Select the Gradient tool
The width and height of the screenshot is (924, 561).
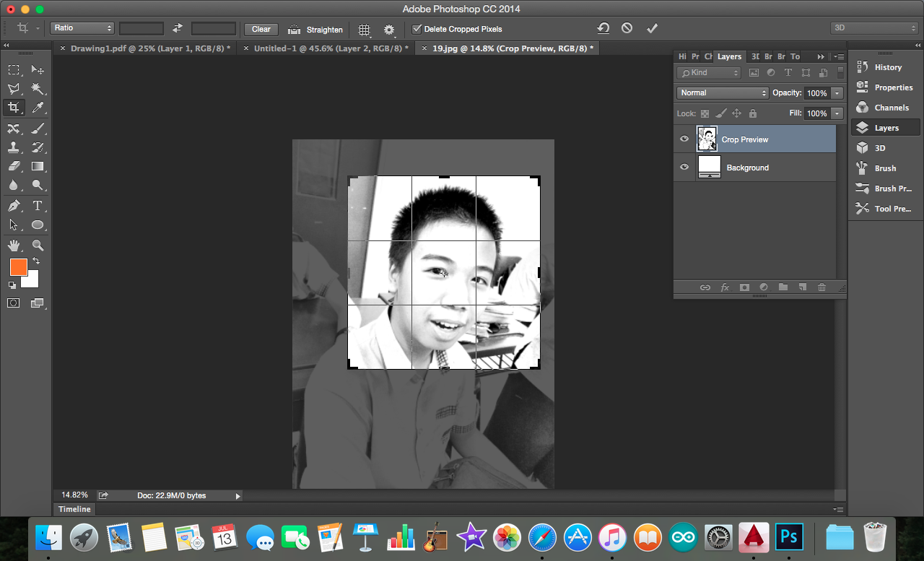pos(38,166)
